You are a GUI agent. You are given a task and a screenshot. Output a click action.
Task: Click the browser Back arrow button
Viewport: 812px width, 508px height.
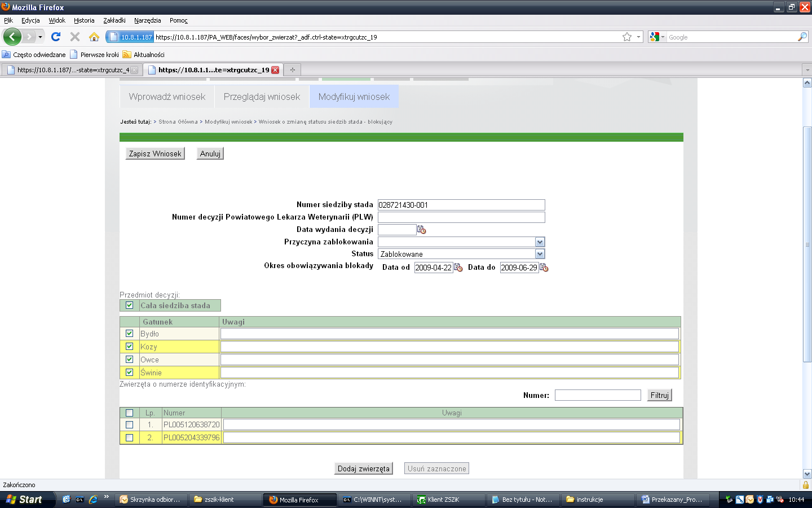click(12, 37)
